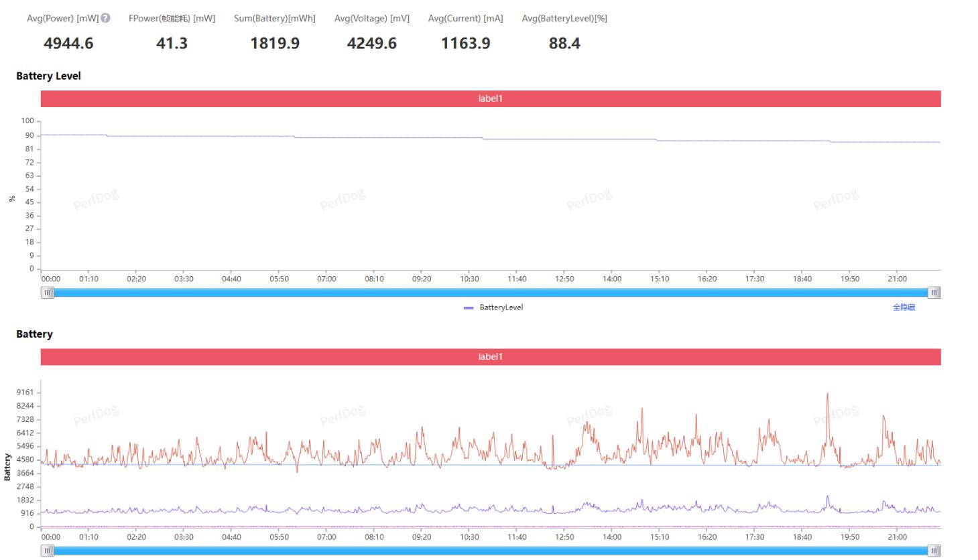Click right handle of Battery Level range slider

pos(934,293)
